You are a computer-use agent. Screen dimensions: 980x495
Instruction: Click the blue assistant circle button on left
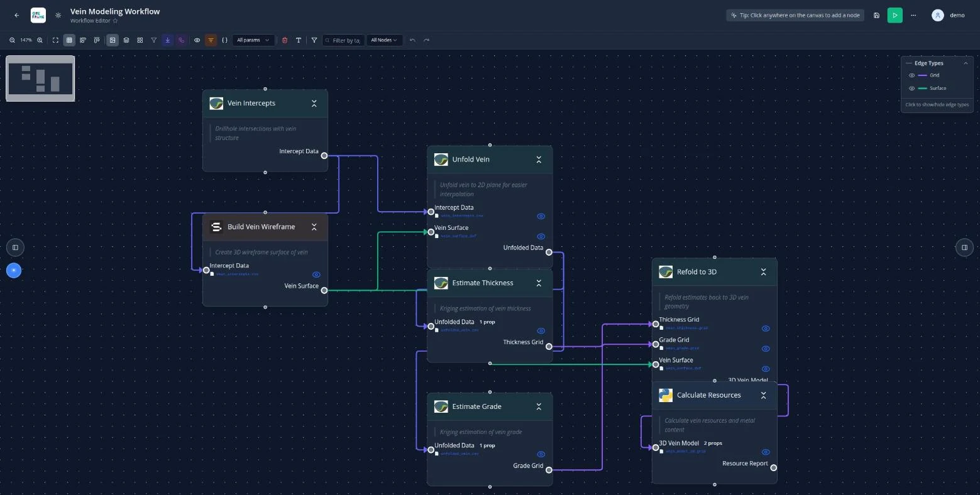point(14,270)
